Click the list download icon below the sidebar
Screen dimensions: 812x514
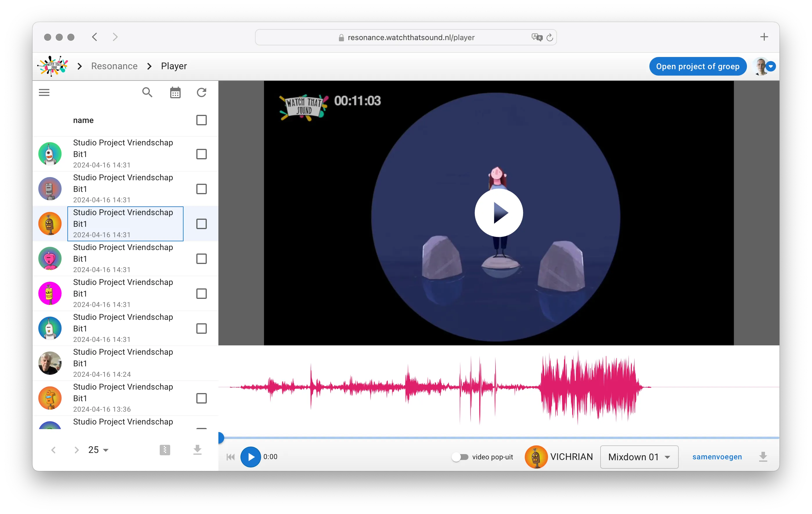[x=197, y=449]
